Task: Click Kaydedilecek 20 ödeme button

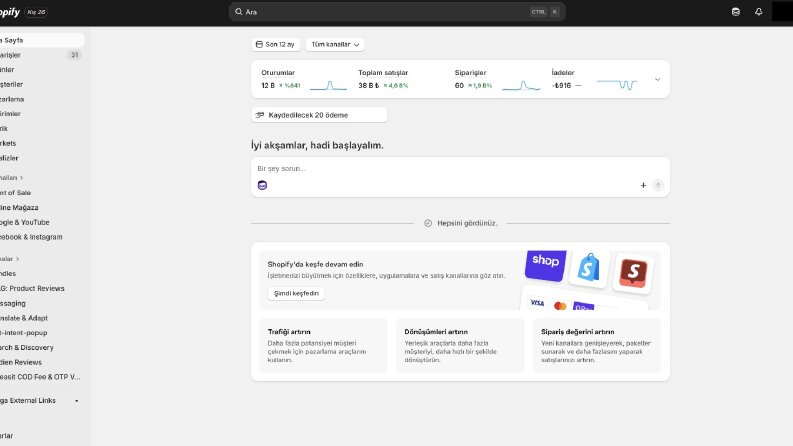Action: pos(319,115)
